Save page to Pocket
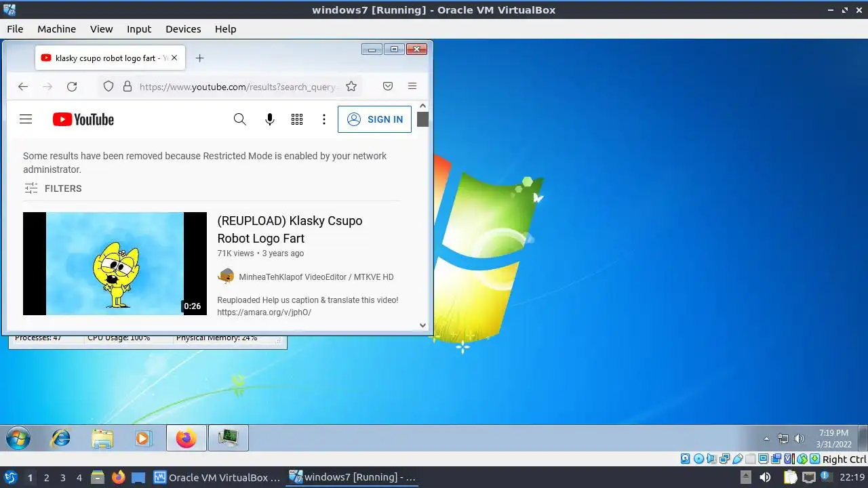The image size is (868, 488). pyautogui.click(x=388, y=86)
